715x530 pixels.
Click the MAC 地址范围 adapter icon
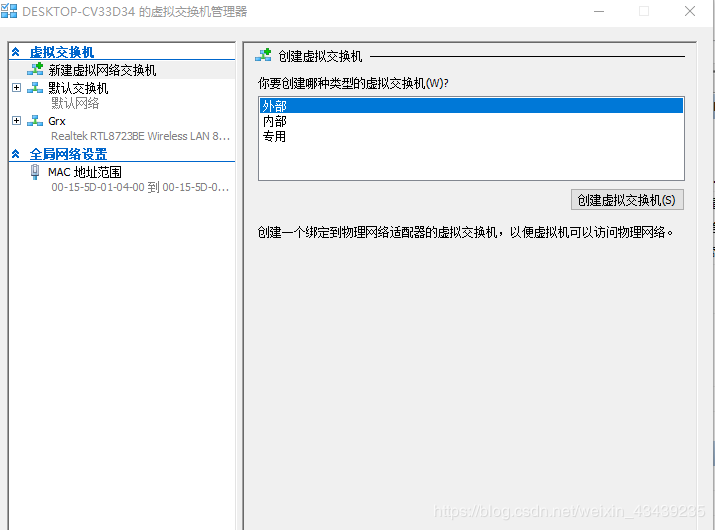pos(35,172)
